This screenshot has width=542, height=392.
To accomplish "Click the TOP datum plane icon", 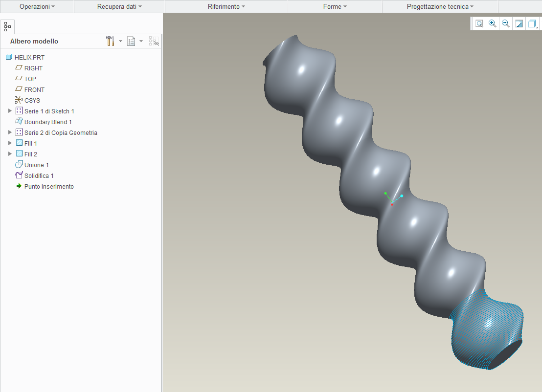I will [x=19, y=78].
